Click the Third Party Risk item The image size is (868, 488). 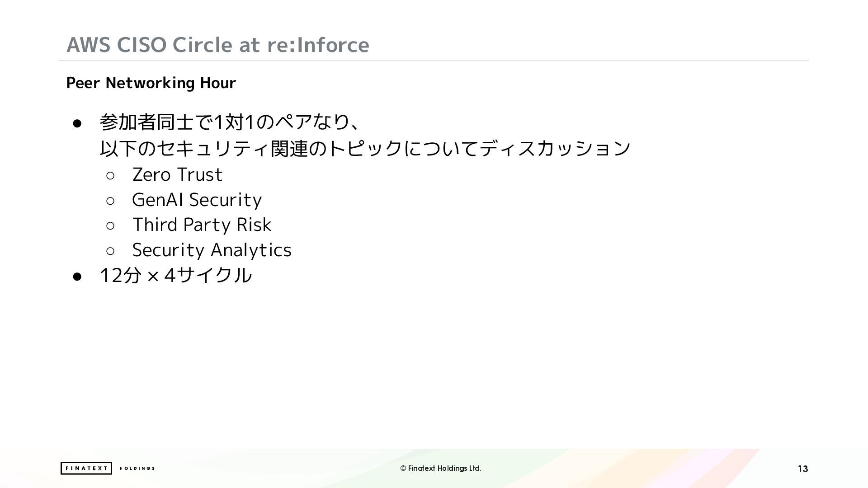(202, 225)
